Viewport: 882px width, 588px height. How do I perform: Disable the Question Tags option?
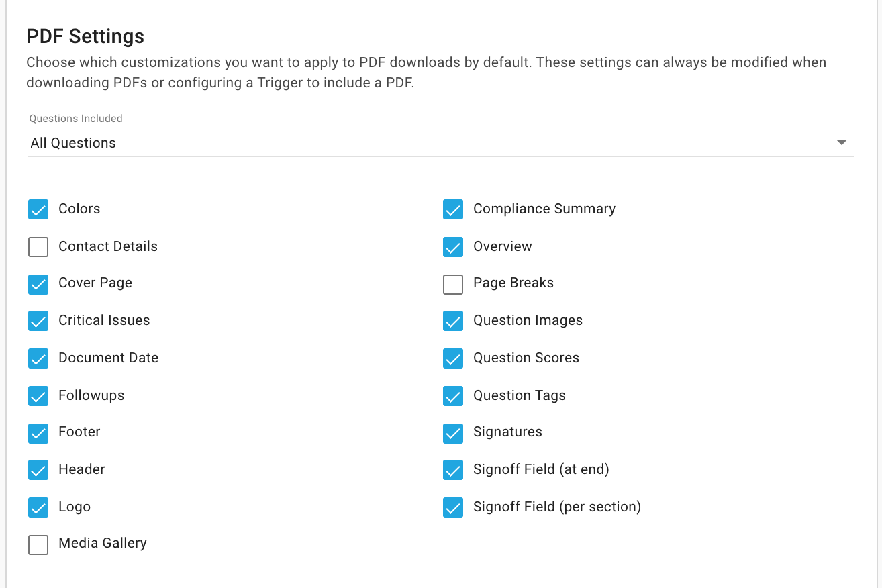[x=453, y=396]
